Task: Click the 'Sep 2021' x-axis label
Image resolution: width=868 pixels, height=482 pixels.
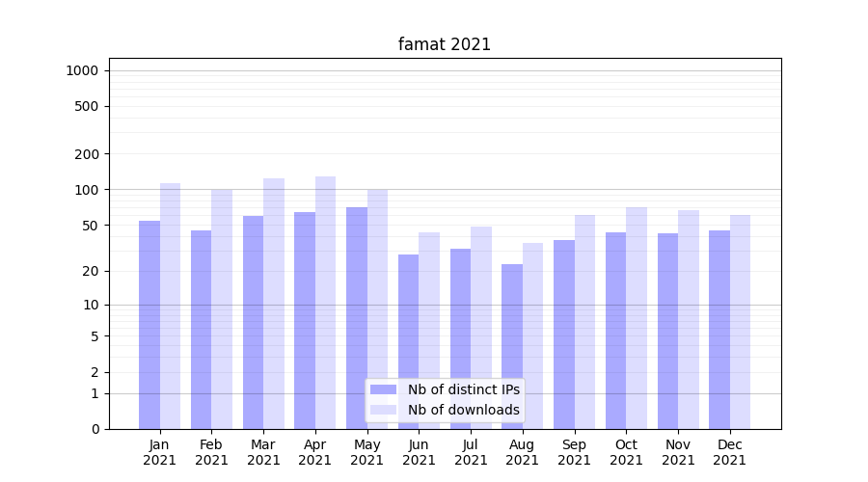Action: (x=574, y=452)
